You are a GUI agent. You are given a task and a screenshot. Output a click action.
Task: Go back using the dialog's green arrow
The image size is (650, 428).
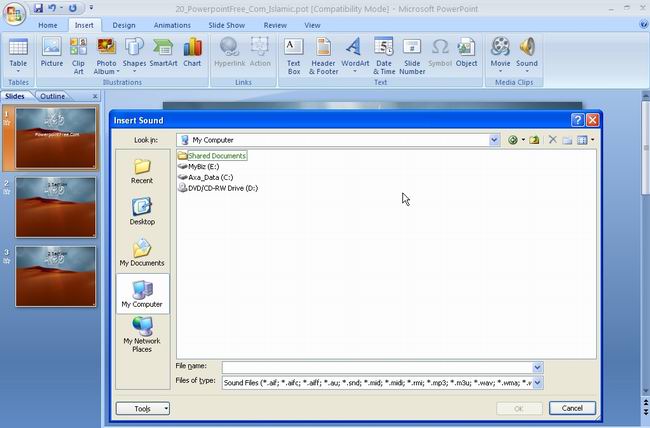513,140
